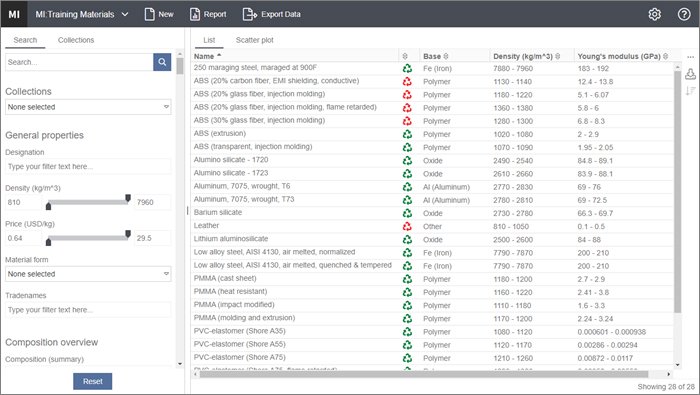Click the Designation filter text field
This screenshot has width=700, height=395.
(x=88, y=166)
